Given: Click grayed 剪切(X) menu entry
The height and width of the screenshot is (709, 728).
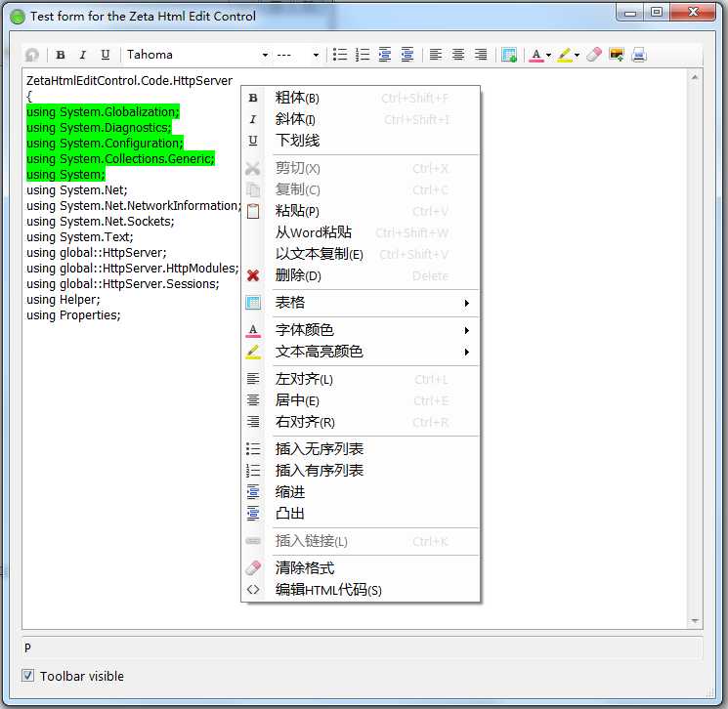Looking at the screenshot, I should click(x=362, y=168).
